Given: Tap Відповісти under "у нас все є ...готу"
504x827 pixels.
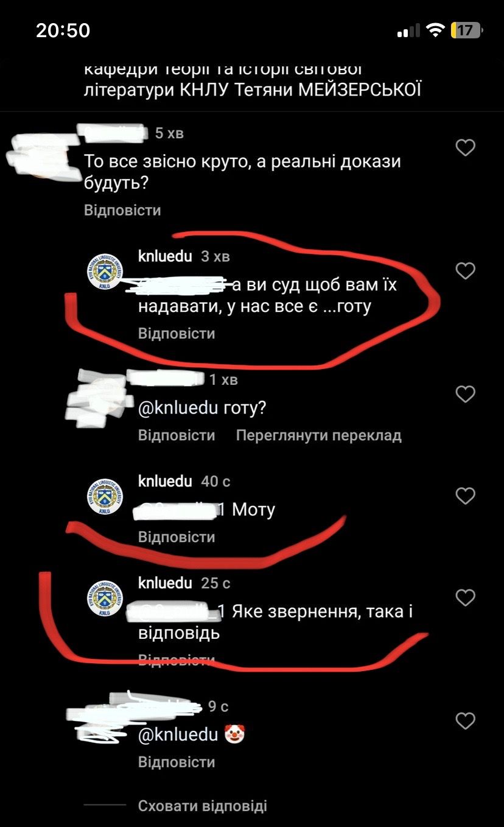Looking at the screenshot, I should coord(177,334).
